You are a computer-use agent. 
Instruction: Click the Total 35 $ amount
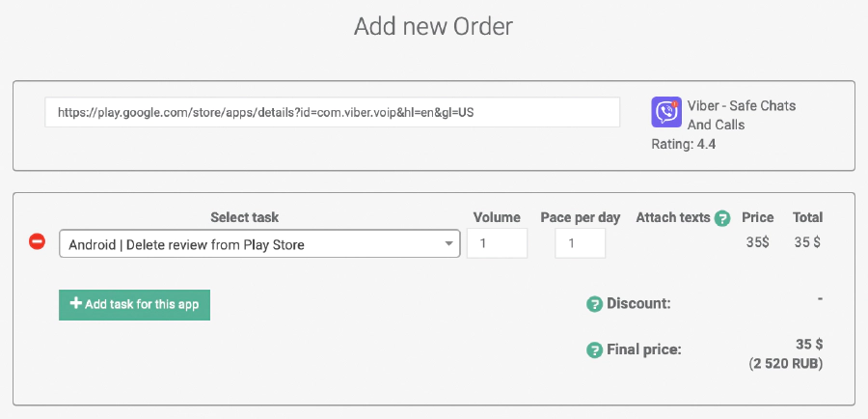pyautogui.click(x=807, y=243)
